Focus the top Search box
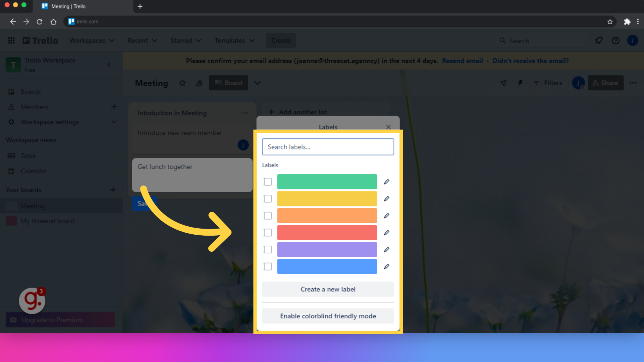The height and width of the screenshot is (362, 644). (x=542, y=41)
